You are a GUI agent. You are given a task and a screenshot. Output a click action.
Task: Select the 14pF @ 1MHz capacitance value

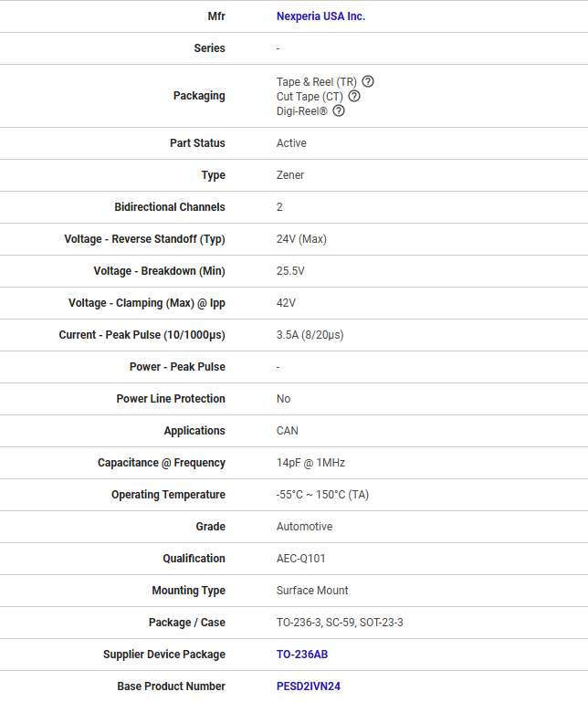click(x=310, y=463)
